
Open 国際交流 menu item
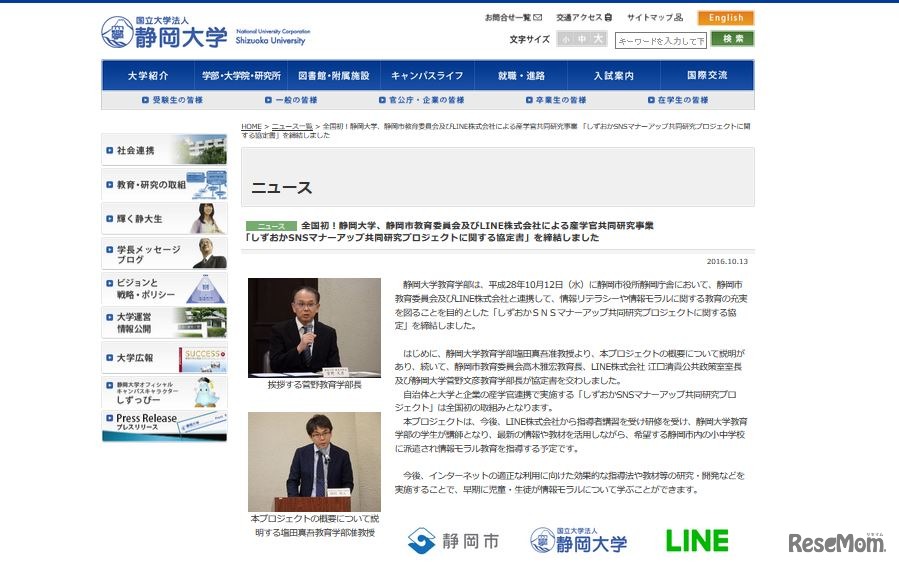coord(707,75)
